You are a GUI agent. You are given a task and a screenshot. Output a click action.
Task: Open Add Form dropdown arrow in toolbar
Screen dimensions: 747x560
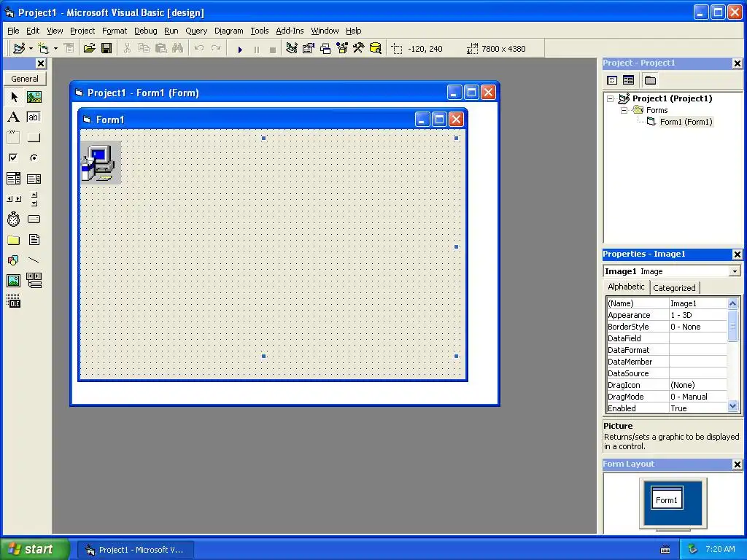[55, 49]
